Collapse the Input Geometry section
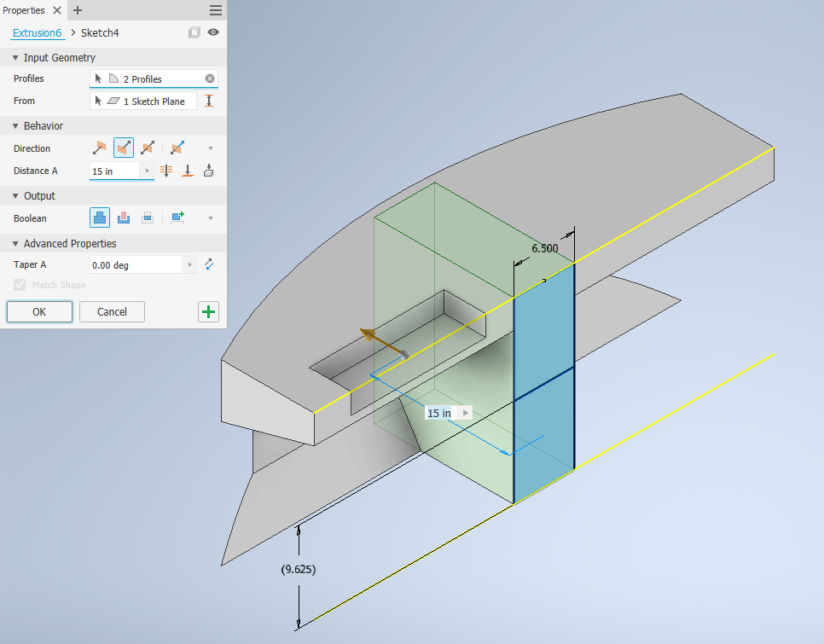 click(15, 58)
